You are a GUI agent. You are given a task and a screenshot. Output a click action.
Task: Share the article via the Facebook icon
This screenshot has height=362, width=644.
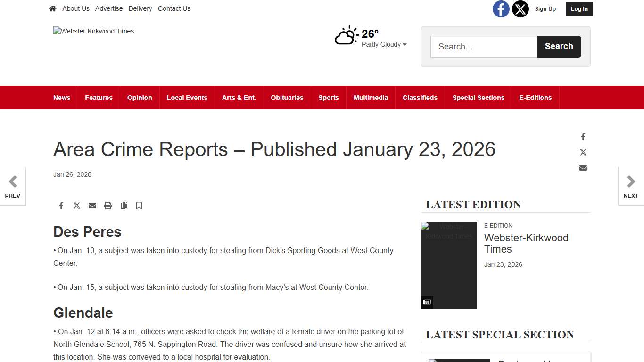point(61,206)
